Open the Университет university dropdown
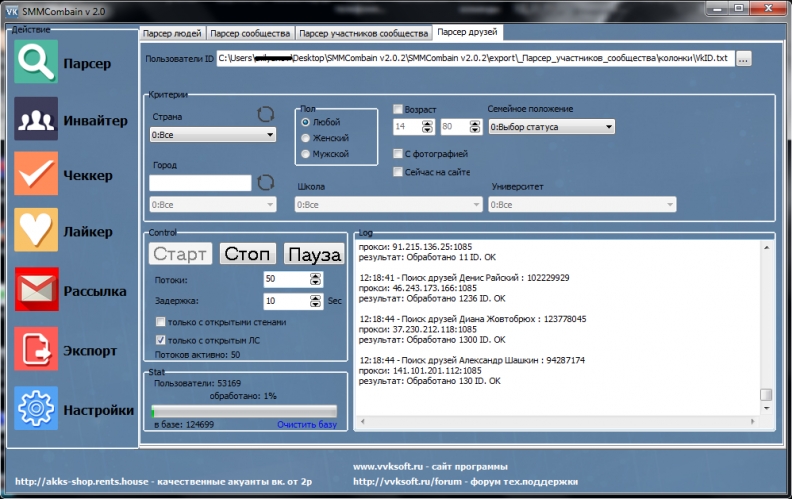Image resolution: width=792 pixels, height=499 pixels. coord(582,205)
